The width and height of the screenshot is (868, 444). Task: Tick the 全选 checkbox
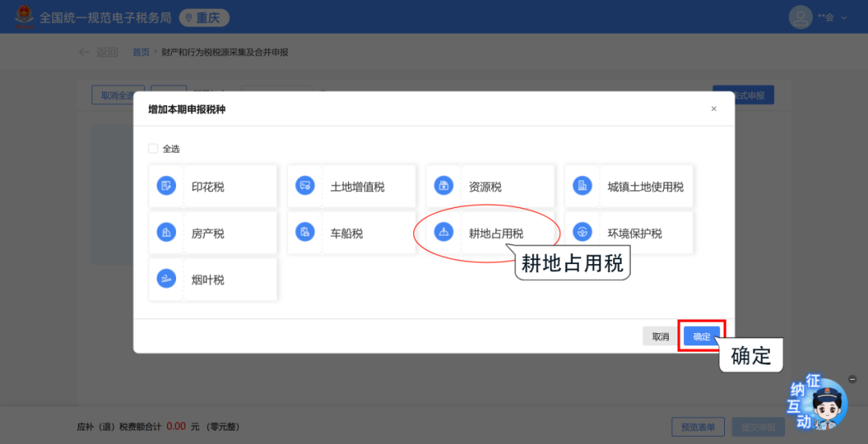[x=154, y=149]
